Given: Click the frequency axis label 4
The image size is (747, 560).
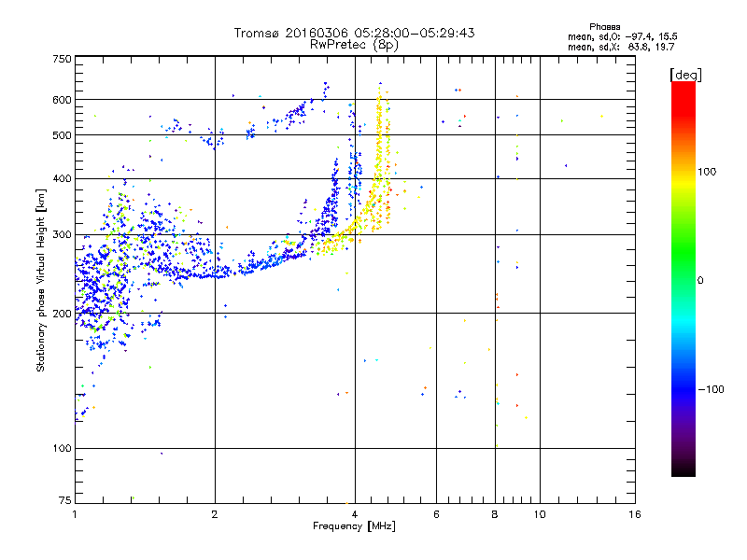Looking at the screenshot, I should 355,514.
